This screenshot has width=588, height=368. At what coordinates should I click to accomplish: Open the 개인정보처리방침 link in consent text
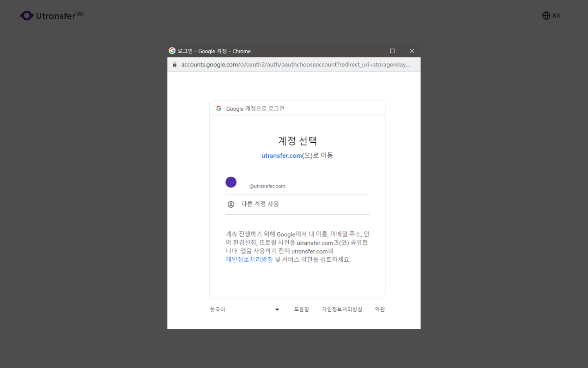click(x=249, y=259)
